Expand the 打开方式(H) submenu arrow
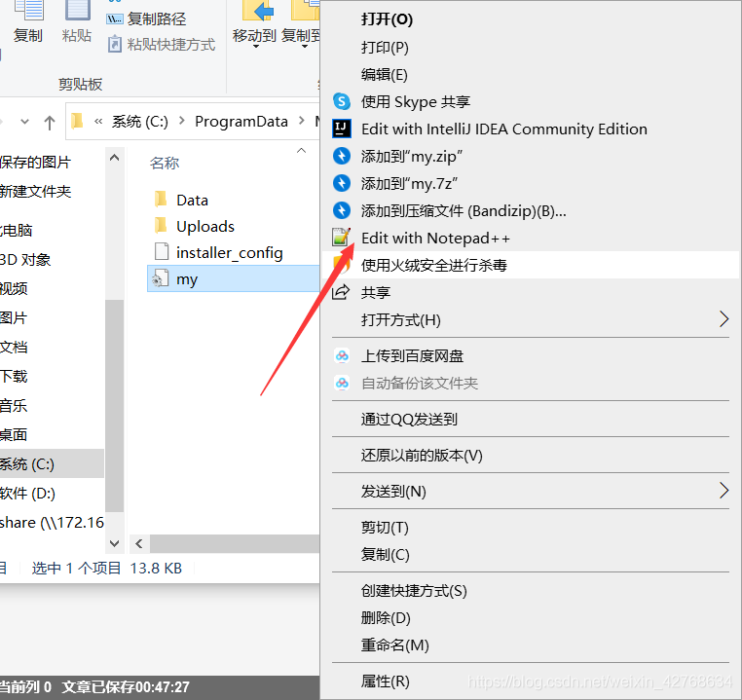742x700 pixels. click(x=724, y=319)
